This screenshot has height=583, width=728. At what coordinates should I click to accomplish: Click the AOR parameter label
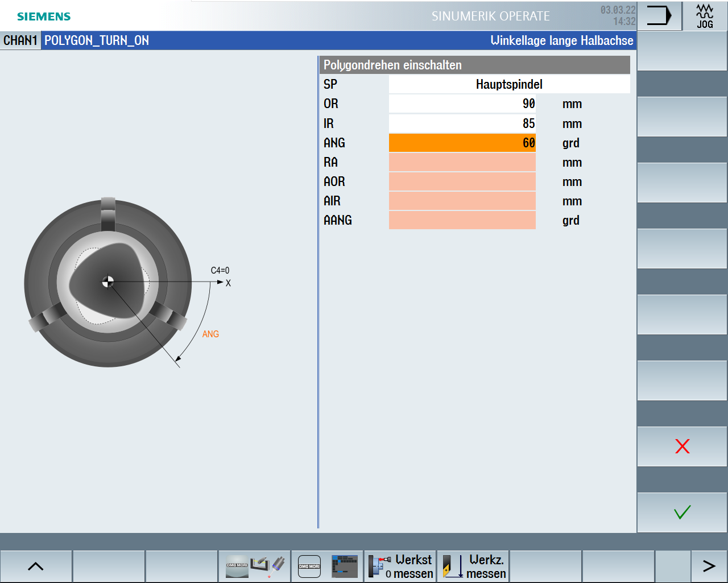pos(334,181)
